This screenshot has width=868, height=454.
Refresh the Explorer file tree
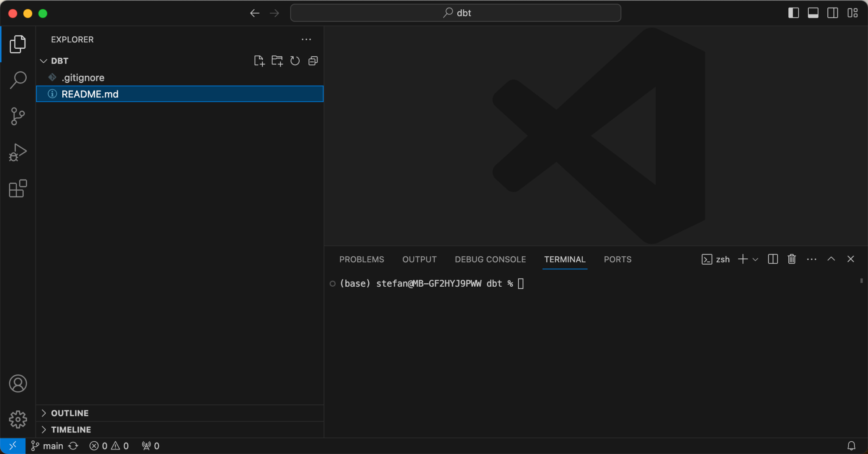pyautogui.click(x=295, y=61)
